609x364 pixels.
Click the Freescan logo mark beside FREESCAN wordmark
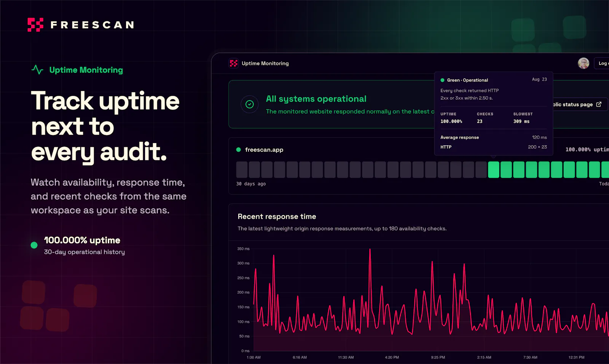click(x=35, y=25)
